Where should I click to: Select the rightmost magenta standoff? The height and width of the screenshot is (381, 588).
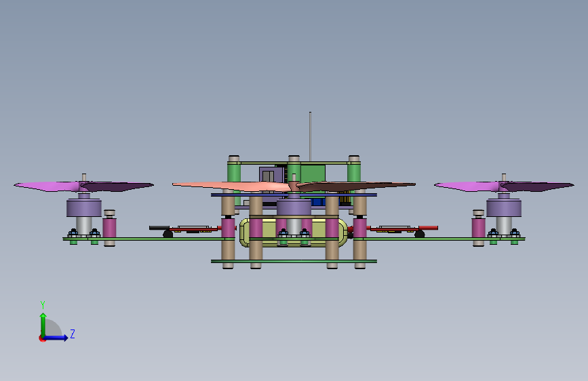[479, 228]
